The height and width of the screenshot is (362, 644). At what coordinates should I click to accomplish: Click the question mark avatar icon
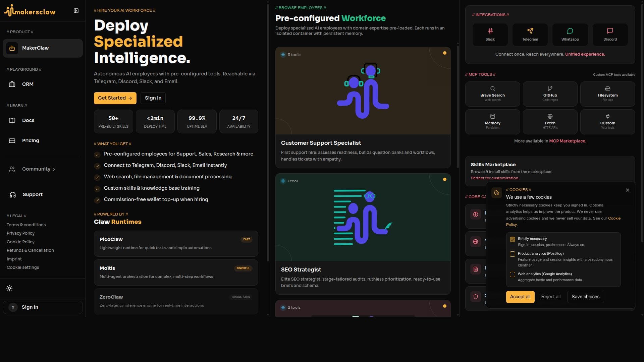pos(13,307)
